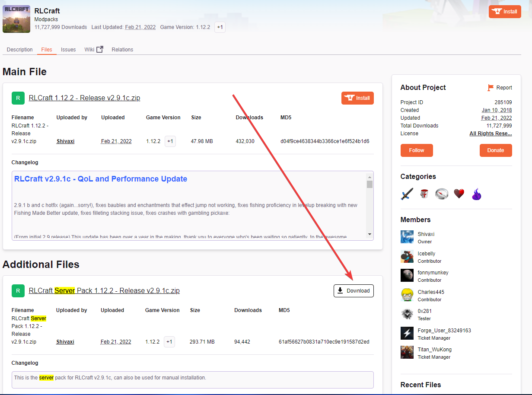This screenshot has width=532, height=395.
Task: Click the RLCraft v2.9.1c changelog heading
Action: point(101,179)
